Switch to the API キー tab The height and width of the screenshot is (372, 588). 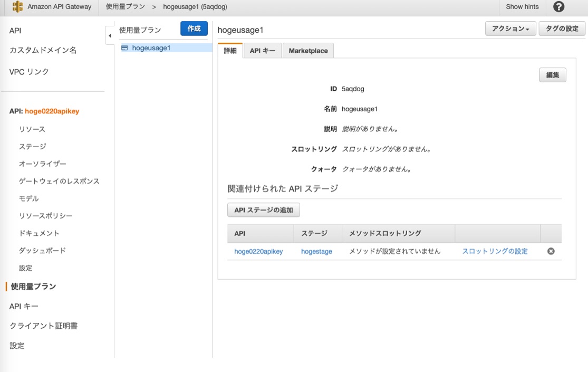262,51
